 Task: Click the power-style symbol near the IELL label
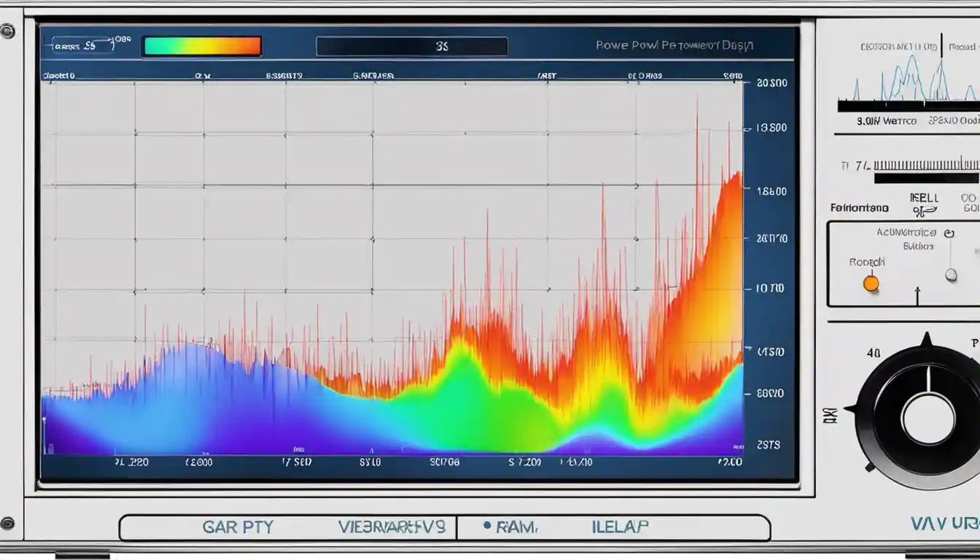click(x=925, y=209)
